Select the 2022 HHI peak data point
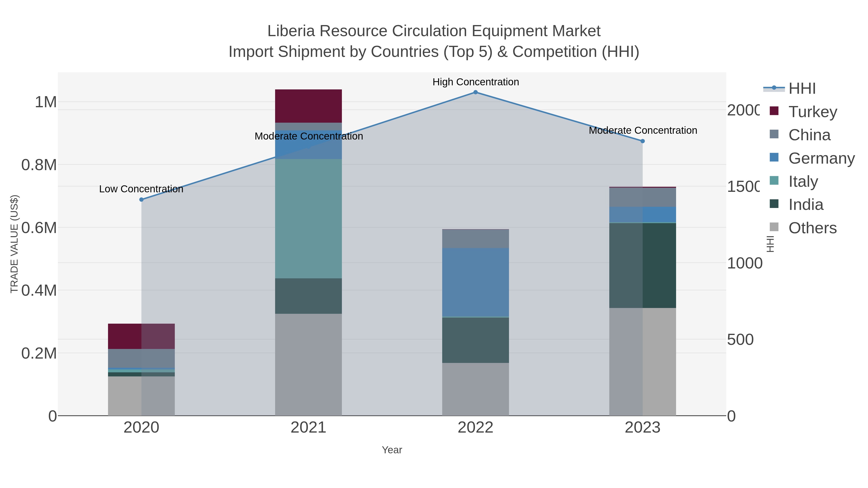 pyautogui.click(x=475, y=92)
